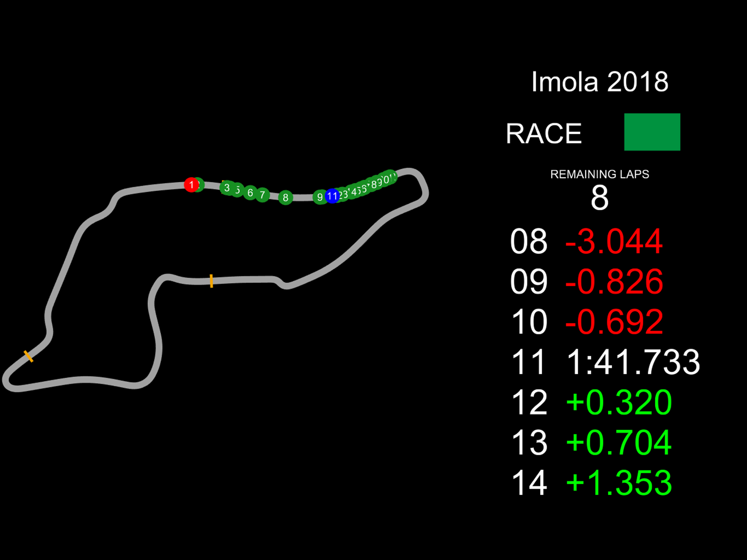Click the RACE session label
This screenshot has height=560, width=747.
pos(544,134)
